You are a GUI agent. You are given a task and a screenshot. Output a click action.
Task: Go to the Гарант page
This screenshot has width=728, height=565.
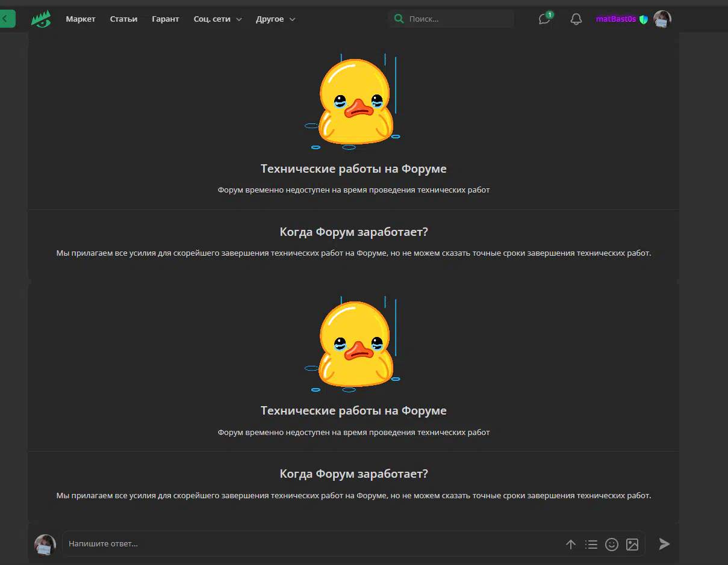(x=166, y=19)
